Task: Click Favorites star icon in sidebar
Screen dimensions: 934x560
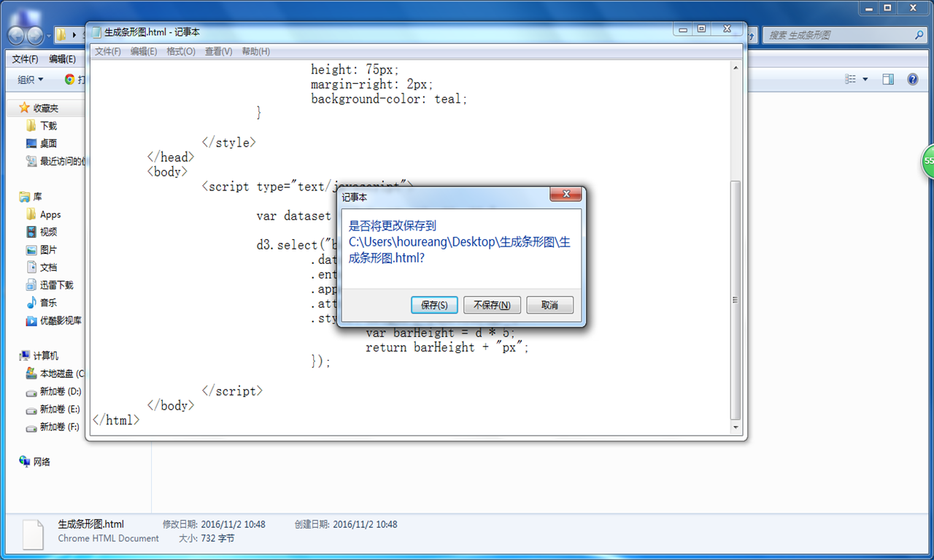Action: pos(24,108)
